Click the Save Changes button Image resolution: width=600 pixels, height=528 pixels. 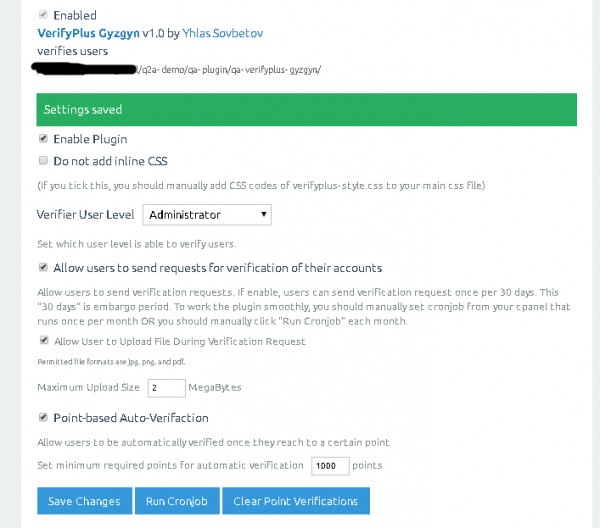pos(83,501)
